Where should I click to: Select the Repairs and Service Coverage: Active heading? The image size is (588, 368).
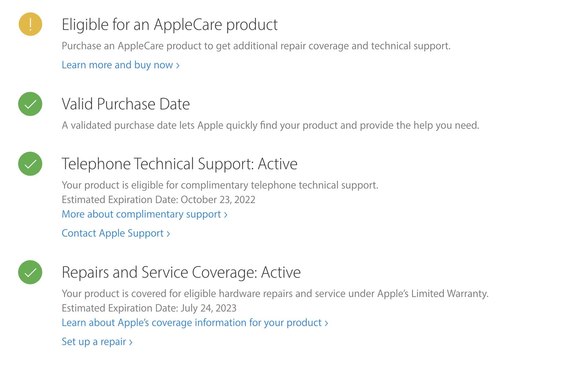coord(181,272)
